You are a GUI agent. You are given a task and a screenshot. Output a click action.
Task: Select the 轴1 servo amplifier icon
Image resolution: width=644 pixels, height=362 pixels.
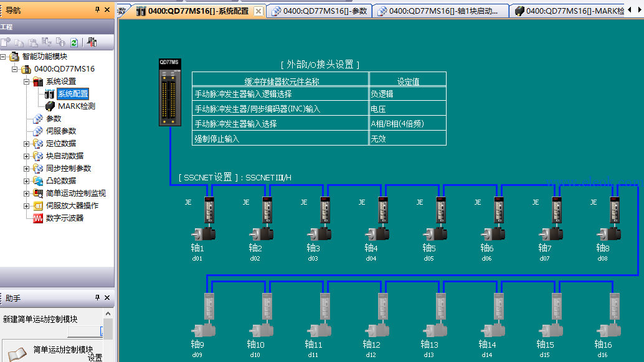(x=209, y=210)
